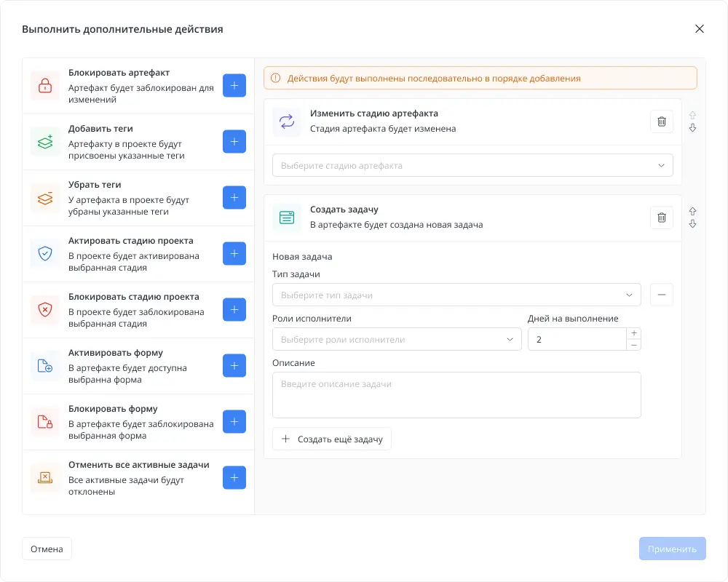Click the Введите описание задачи text area
Viewport: 728px width, 582px height.
coord(457,395)
